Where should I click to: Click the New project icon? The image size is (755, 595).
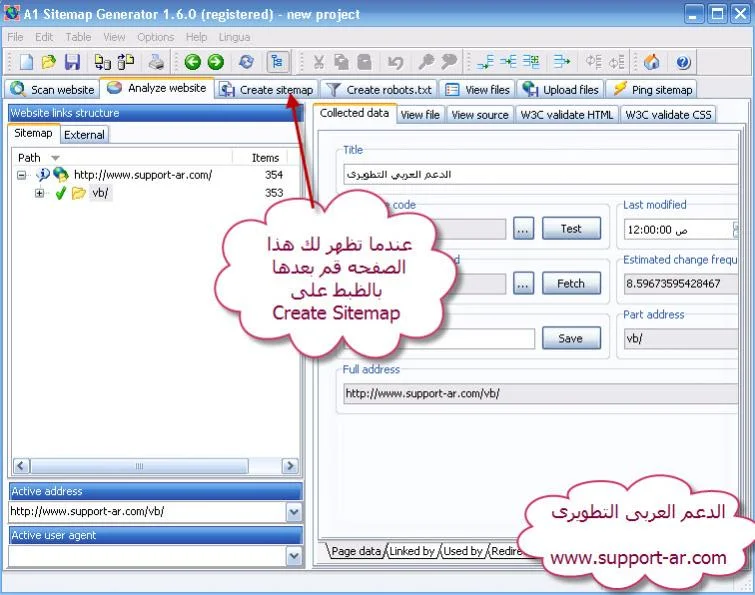[x=26, y=62]
